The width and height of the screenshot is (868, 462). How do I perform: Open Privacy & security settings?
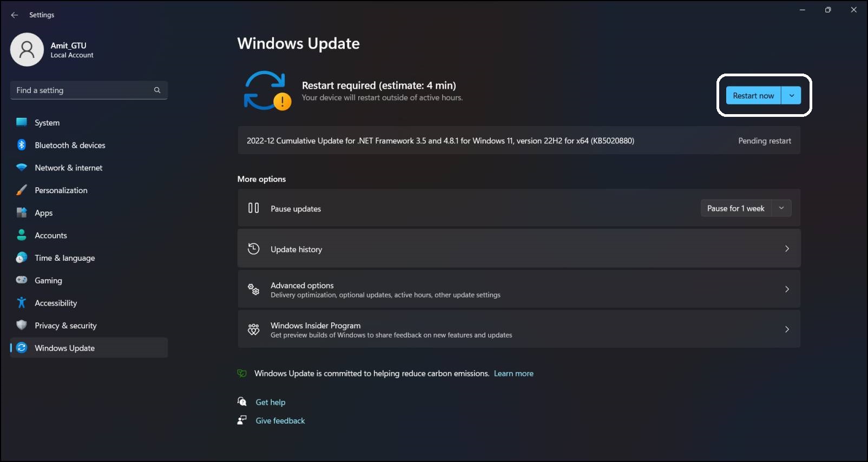[x=89, y=326]
